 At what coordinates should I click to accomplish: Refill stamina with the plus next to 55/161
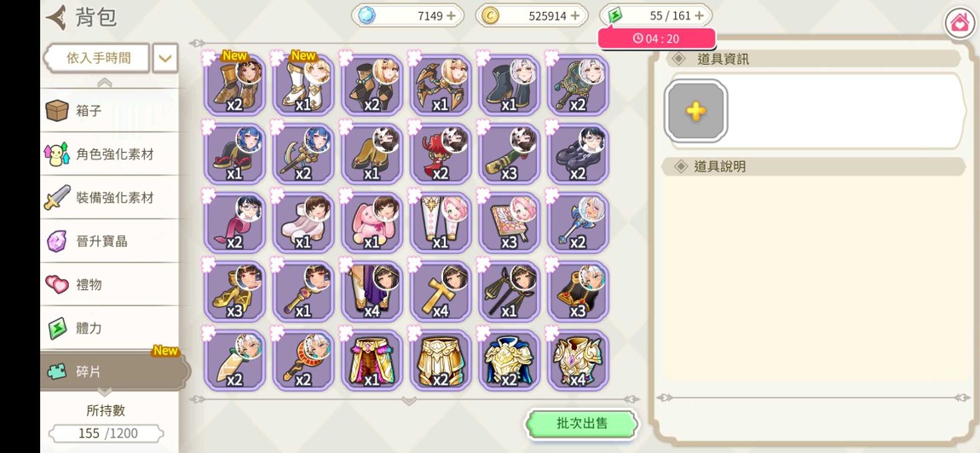[700, 15]
